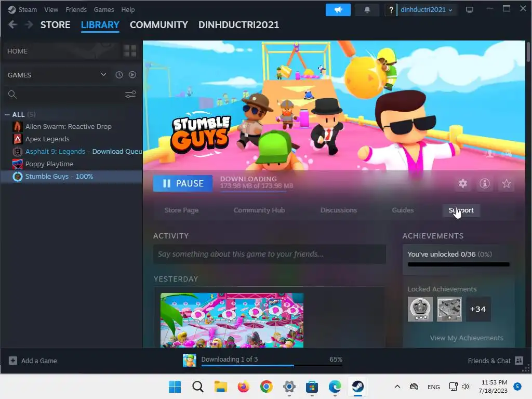Viewport: 532px width, 399px height.
Task: Open the Stumble Guys Store Page link
Action: pyautogui.click(x=181, y=210)
